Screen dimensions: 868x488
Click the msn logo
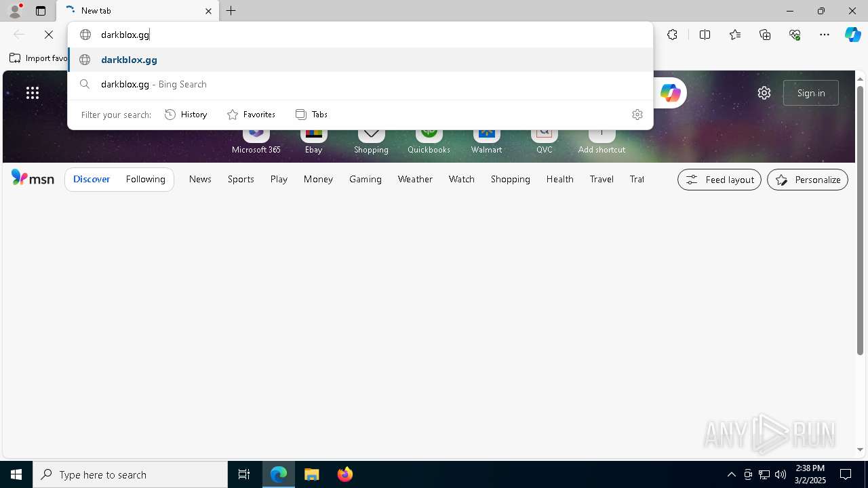pos(33,179)
